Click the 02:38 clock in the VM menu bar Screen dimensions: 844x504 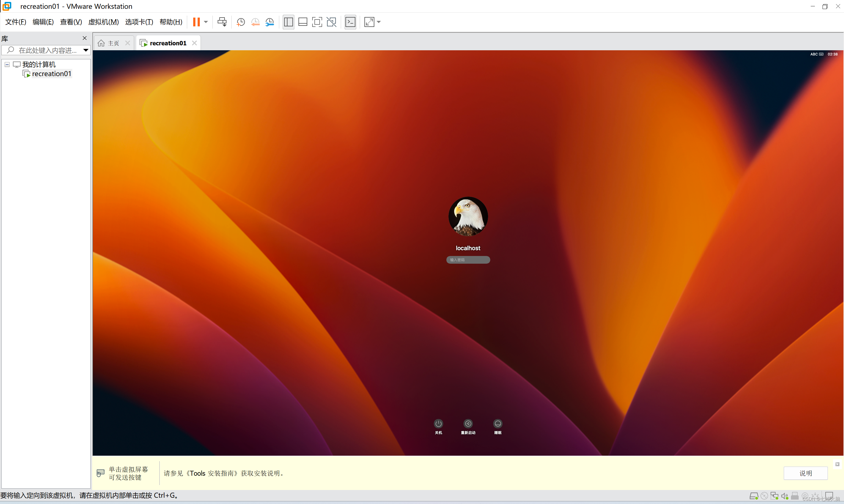[832, 54]
